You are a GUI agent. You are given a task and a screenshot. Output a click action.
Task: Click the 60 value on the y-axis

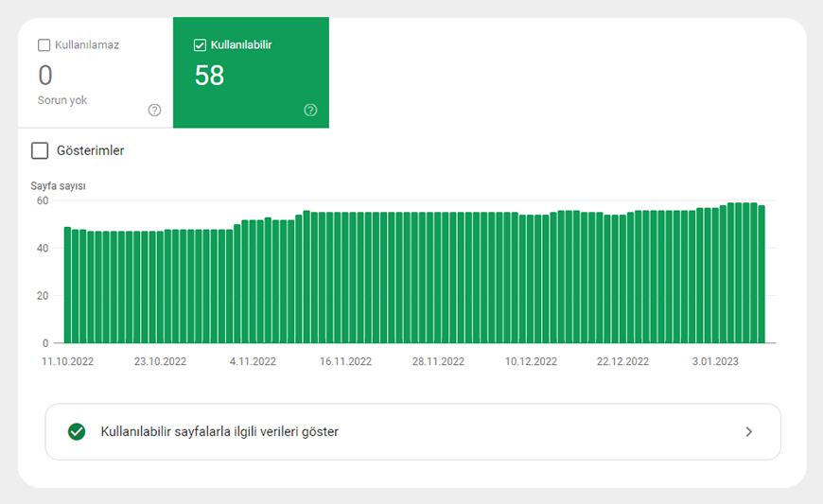tap(43, 200)
